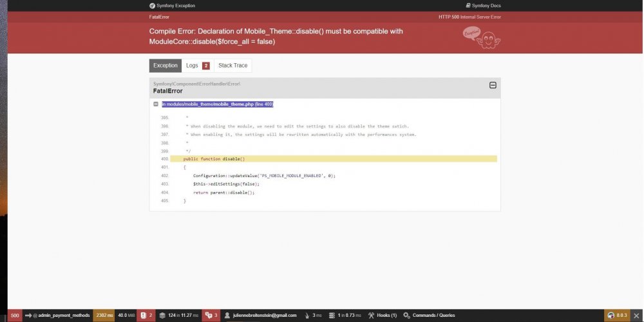Click the 1 in 0.73 ms database text
This screenshot has width=644, height=322.
pos(349,316)
